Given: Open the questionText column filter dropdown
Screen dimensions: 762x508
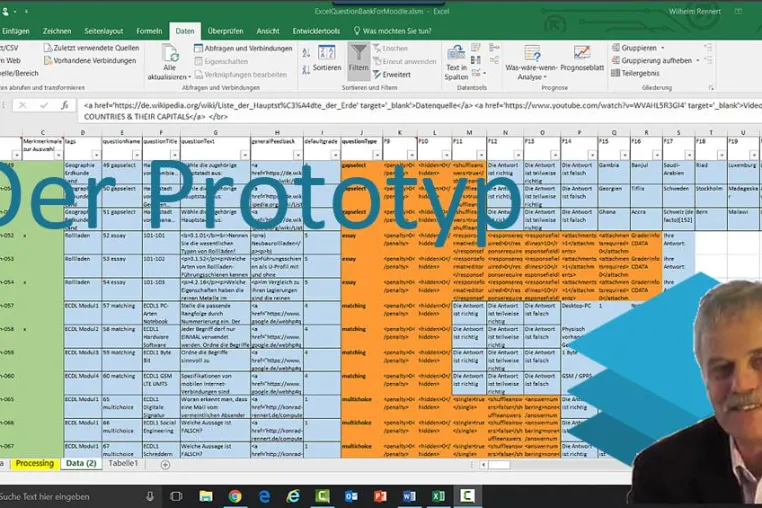Looking at the screenshot, I should pyautogui.click(x=244, y=155).
